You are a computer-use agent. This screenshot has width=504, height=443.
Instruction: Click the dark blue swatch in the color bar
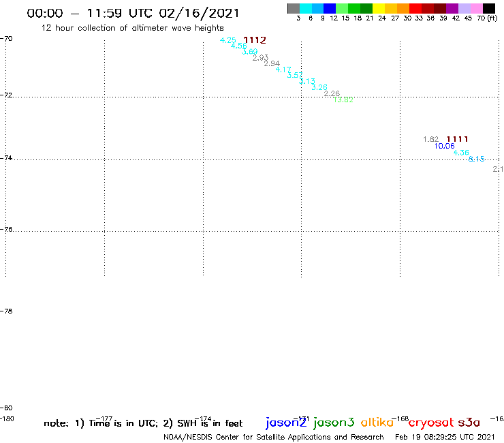[x=330, y=8]
